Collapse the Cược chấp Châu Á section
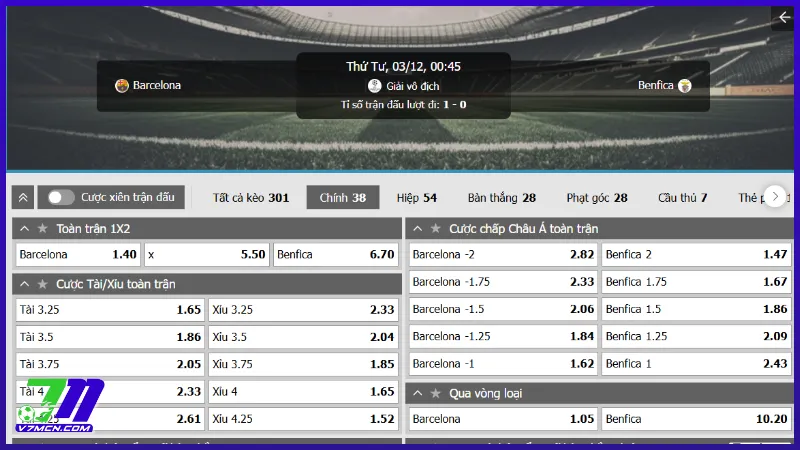Image resolution: width=800 pixels, height=450 pixels. pyautogui.click(x=418, y=229)
